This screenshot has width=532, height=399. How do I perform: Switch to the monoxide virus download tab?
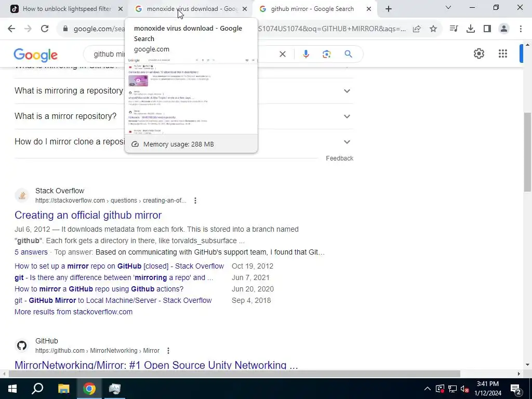point(190,9)
